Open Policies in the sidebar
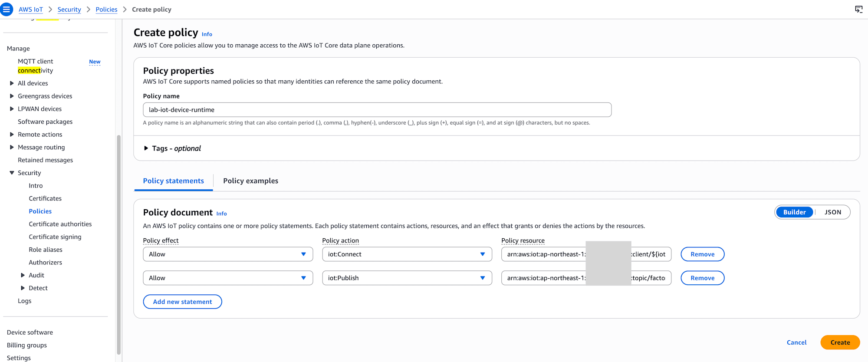 pyautogui.click(x=40, y=211)
